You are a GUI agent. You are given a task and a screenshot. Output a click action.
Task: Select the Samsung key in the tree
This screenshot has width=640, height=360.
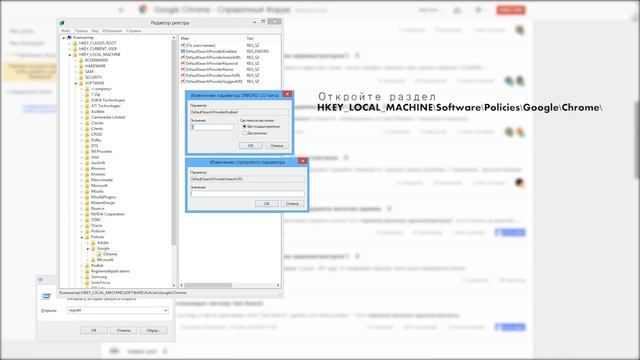[99, 277]
